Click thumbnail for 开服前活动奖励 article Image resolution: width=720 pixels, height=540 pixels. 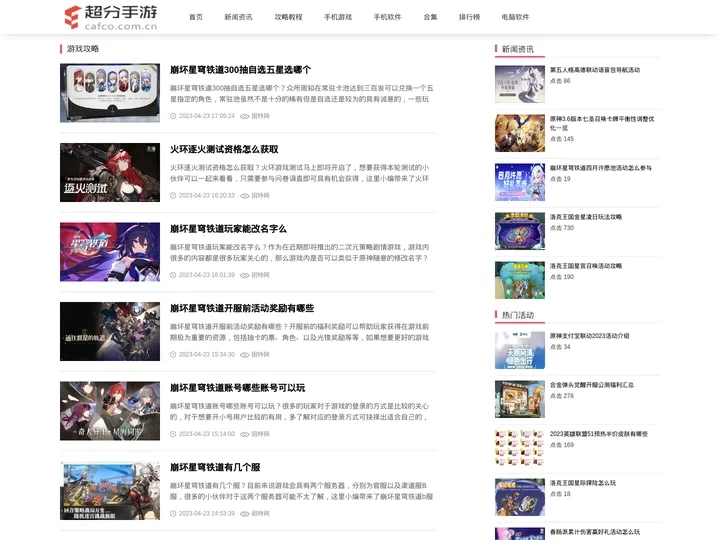(110, 331)
